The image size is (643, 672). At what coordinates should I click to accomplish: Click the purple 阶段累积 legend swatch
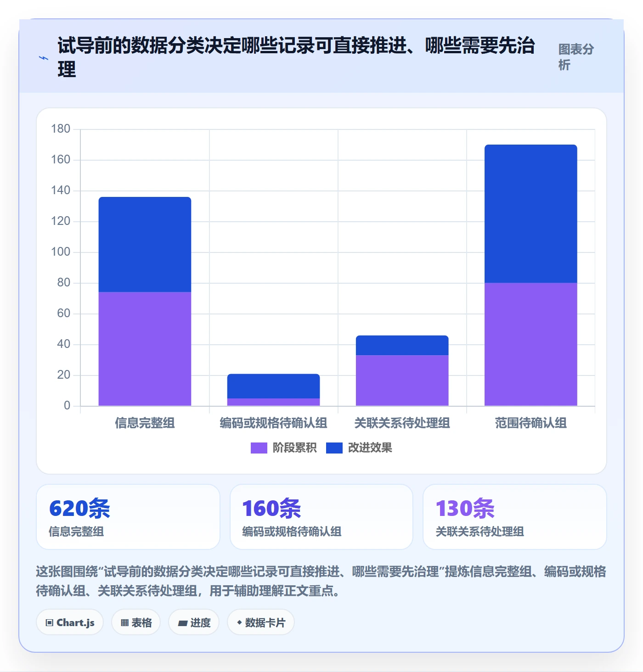point(259,448)
